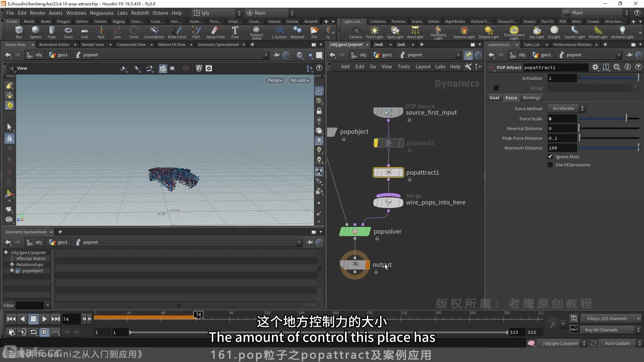644x362 pixels.
Task: Add an Area Light
Action: point(415,33)
